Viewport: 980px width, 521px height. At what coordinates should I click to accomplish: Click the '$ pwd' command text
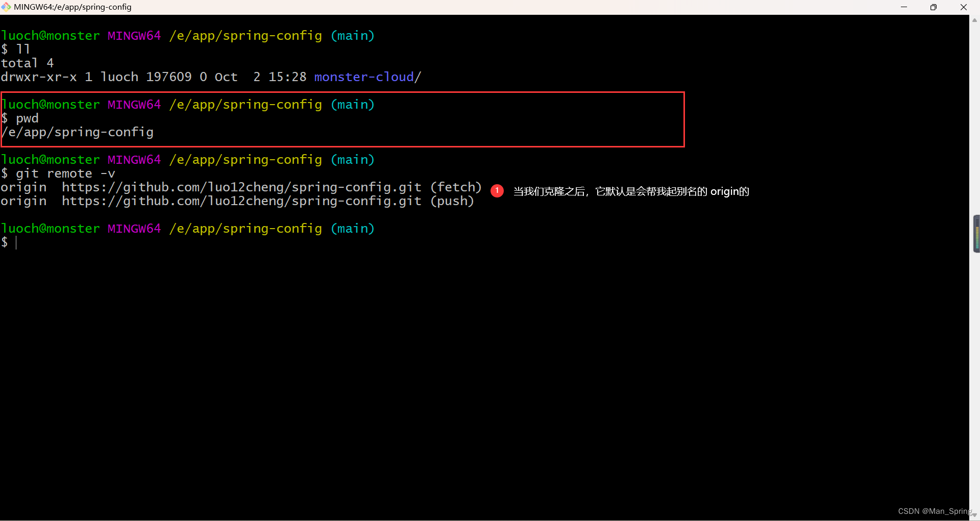tap(20, 118)
